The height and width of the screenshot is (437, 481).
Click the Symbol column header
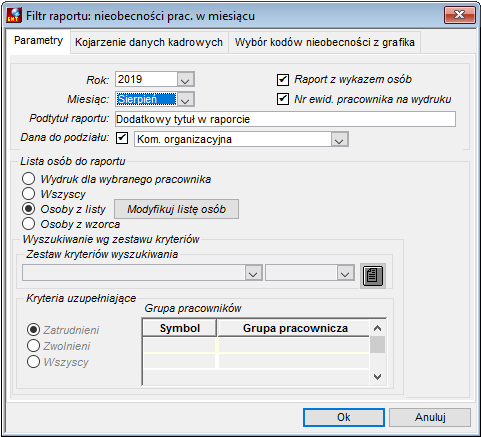click(x=180, y=328)
